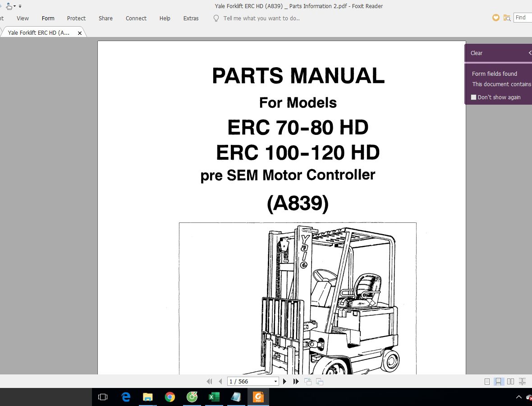Click the orange heart favorites icon
This screenshot has height=406, width=532.
495,18
